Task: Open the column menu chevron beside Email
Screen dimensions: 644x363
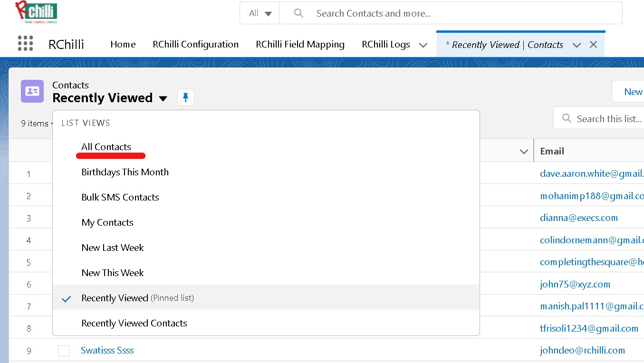Action: point(524,152)
